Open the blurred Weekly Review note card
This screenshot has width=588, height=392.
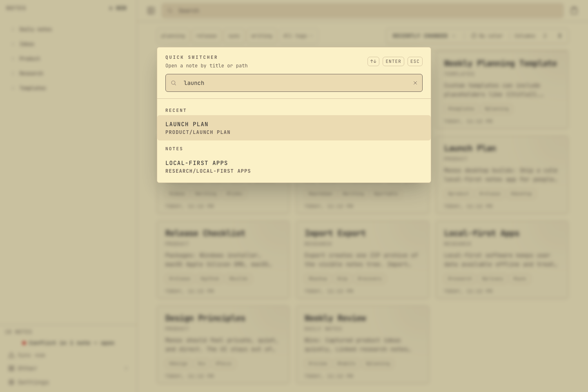pos(363,345)
